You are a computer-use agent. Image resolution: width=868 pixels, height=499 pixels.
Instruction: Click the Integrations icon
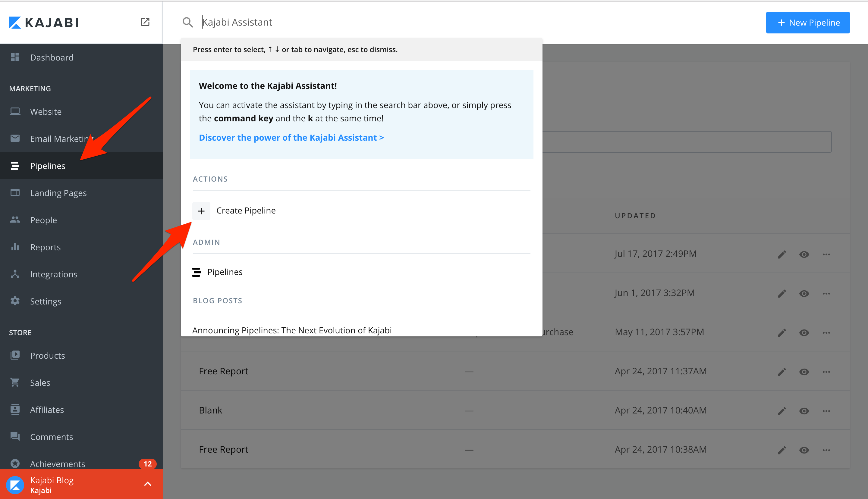(x=15, y=274)
